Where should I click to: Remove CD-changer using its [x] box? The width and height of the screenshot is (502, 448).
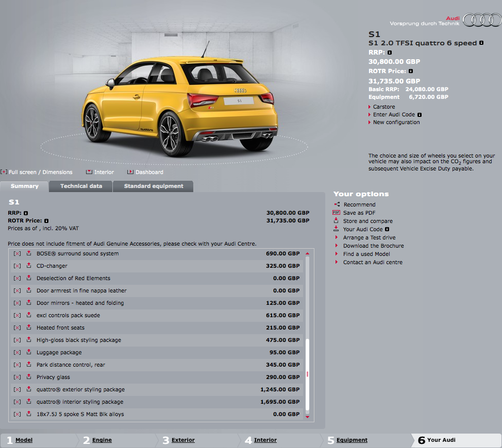pos(17,266)
